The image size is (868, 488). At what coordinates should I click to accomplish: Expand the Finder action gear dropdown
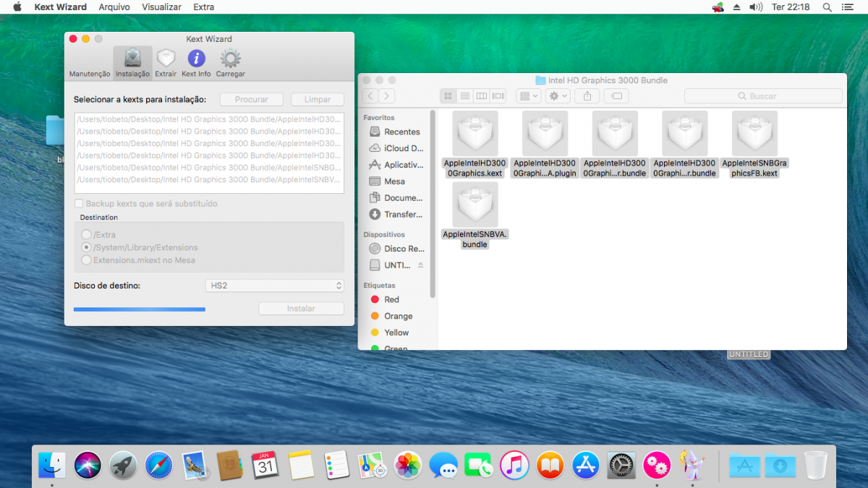pyautogui.click(x=558, y=96)
